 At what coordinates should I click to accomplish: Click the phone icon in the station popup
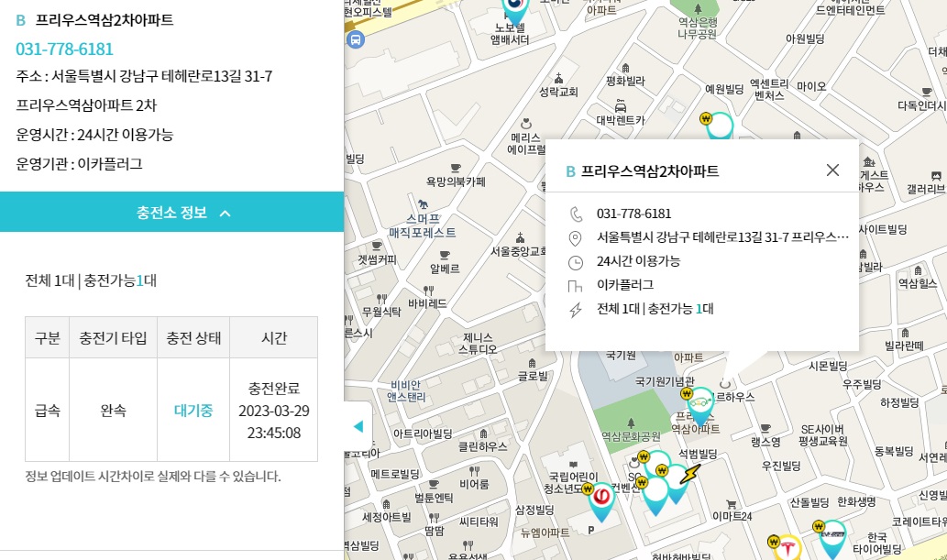pyautogui.click(x=575, y=214)
